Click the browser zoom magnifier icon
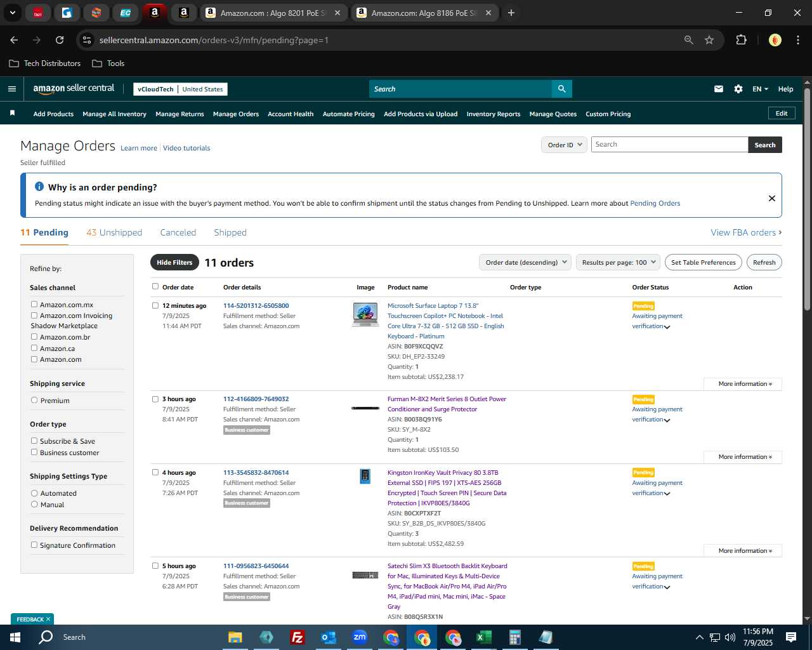Image resolution: width=812 pixels, height=650 pixels. pos(689,40)
